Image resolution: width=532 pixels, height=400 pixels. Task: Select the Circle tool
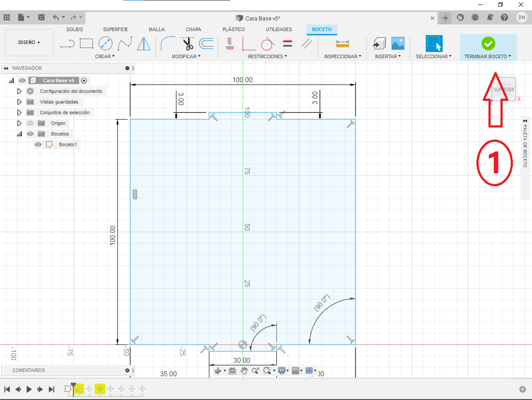(x=105, y=44)
